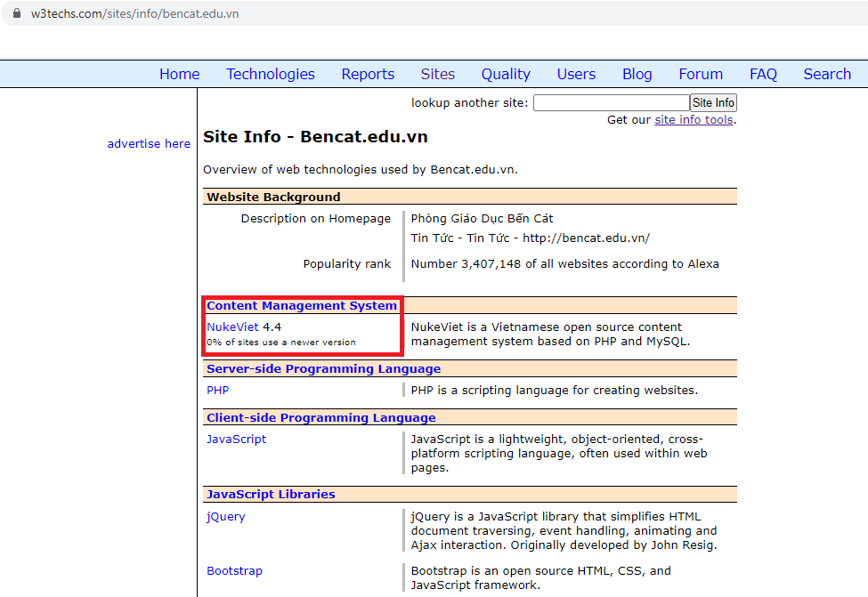Open Search in the navigation bar
868x597 pixels.
point(827,74)
